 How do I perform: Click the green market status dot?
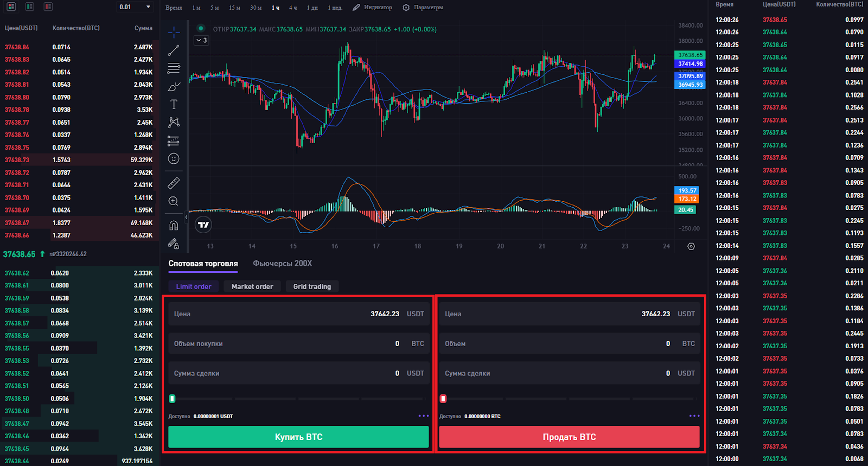click(x=201, y=28)
